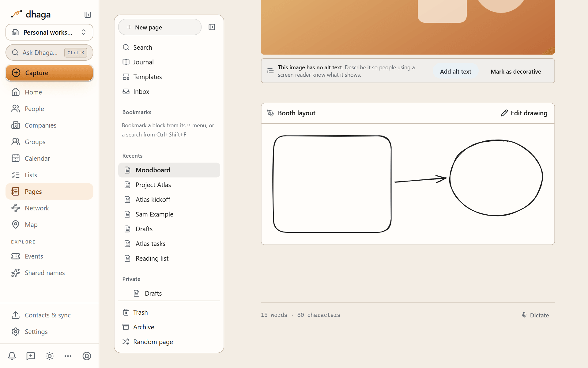
Task: Click the feedback message icon
Action: point(31,356)
